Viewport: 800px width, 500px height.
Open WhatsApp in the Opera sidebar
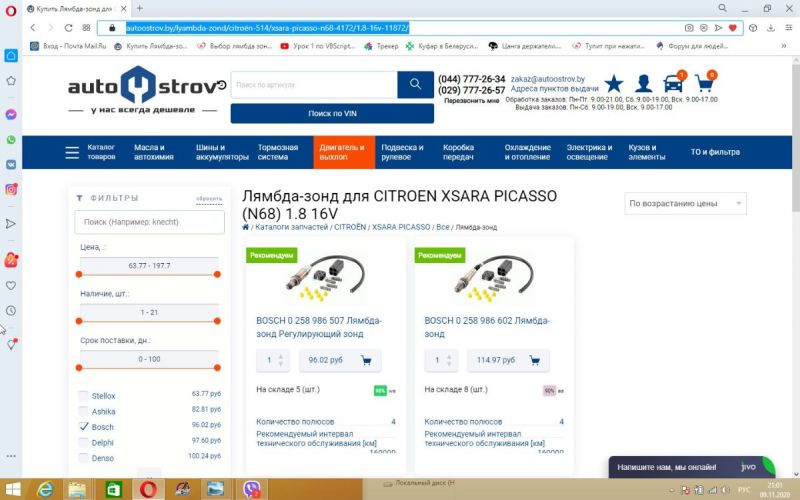11,140
